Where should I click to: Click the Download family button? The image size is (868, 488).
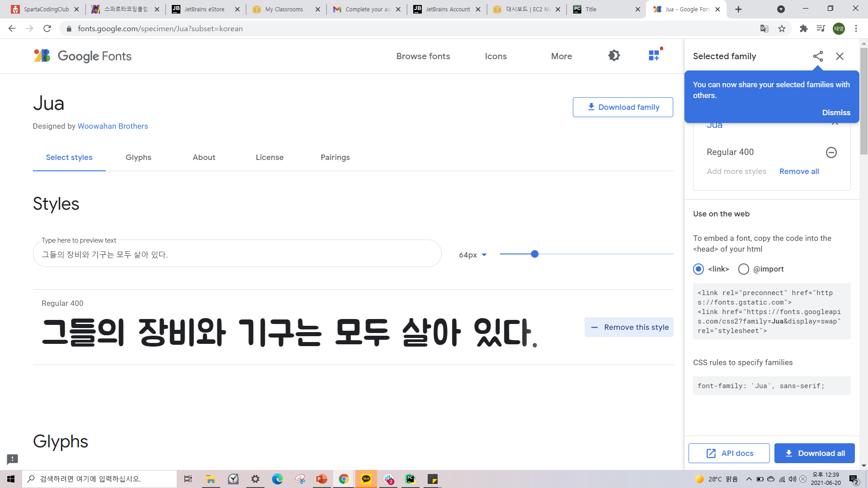(x=623, y=107)
